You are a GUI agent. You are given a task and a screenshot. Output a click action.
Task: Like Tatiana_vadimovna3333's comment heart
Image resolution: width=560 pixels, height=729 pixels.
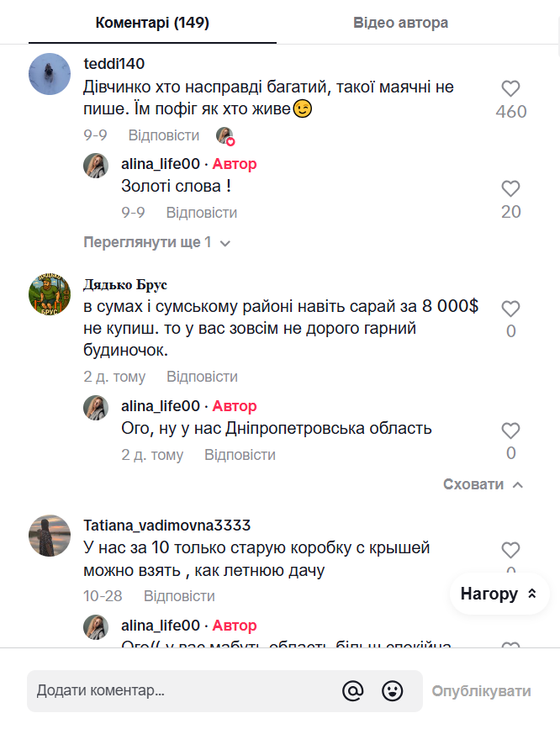pyautogui.click(x=510, y=550)
